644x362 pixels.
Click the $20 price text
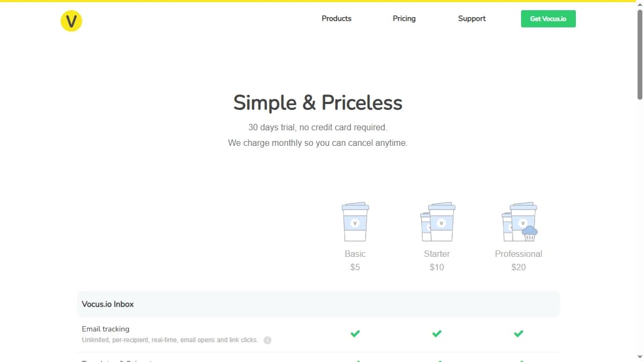[518, 267]
